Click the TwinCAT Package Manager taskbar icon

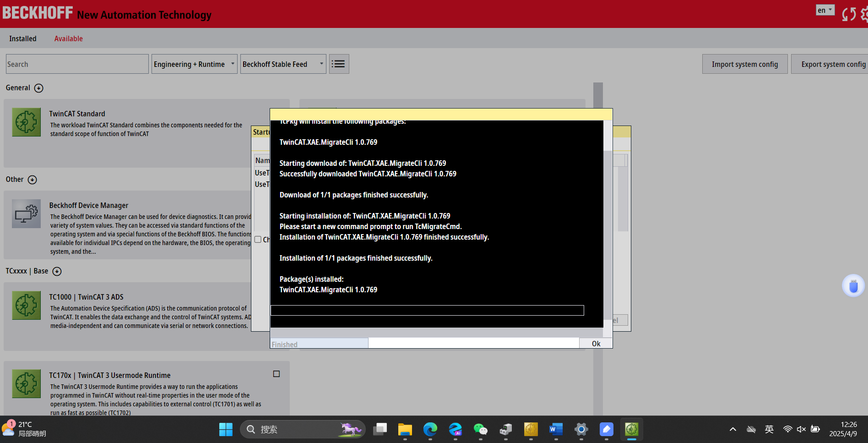click(x=632, y=429)
